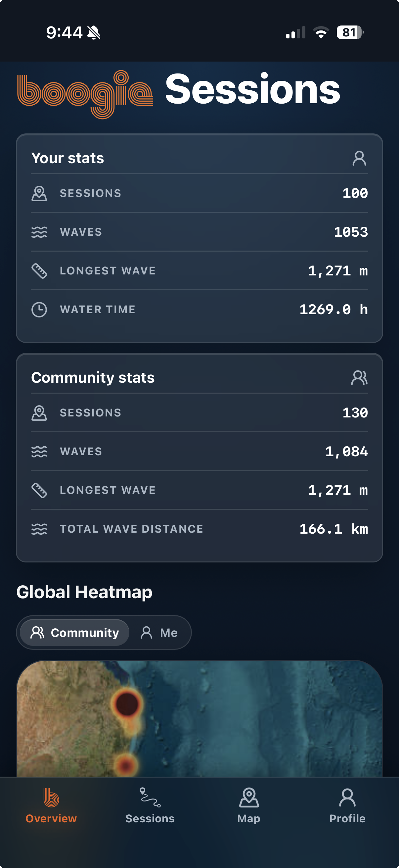Tap the large red heatmap hotspot

127,703
